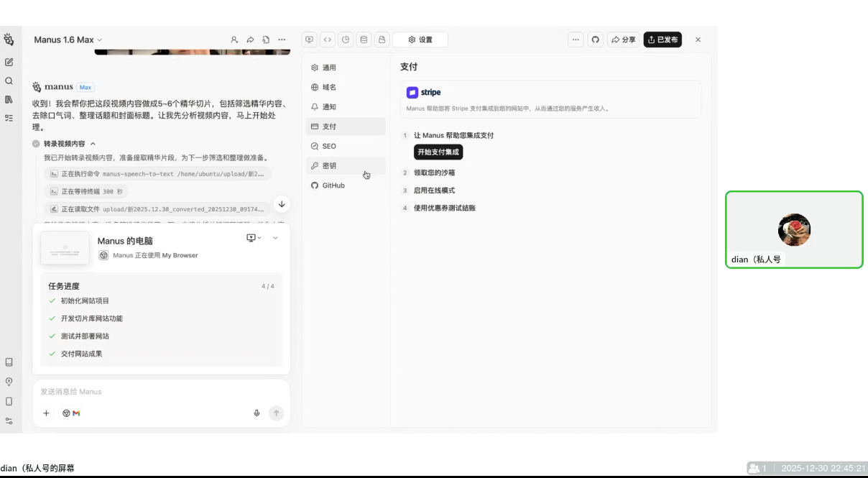
Task: Click the 开始支付集成 button
Action: [x=438, y=152]
